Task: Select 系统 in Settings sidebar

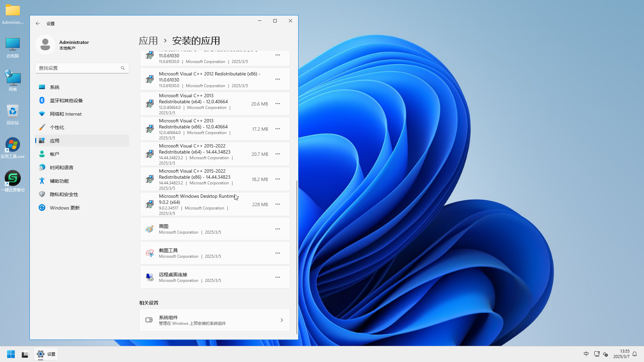Action: [x=82, y=87]
